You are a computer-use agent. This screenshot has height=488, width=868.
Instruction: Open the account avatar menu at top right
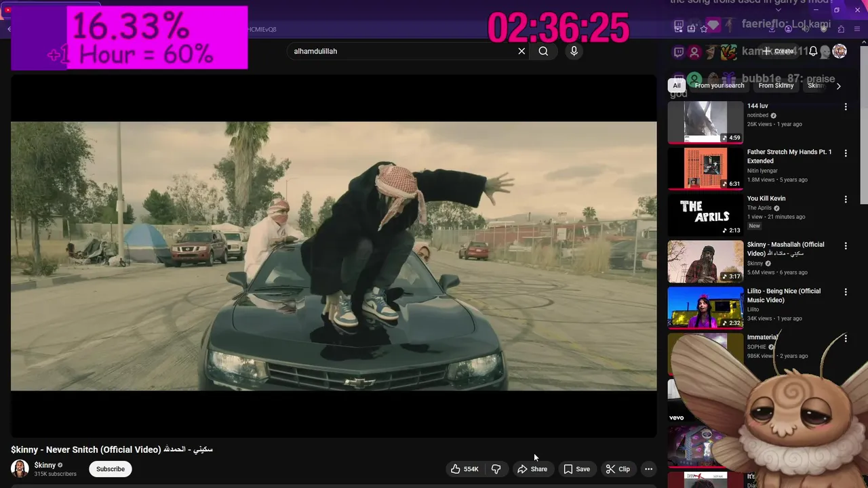pyautogui.click(x=840, y=51)
